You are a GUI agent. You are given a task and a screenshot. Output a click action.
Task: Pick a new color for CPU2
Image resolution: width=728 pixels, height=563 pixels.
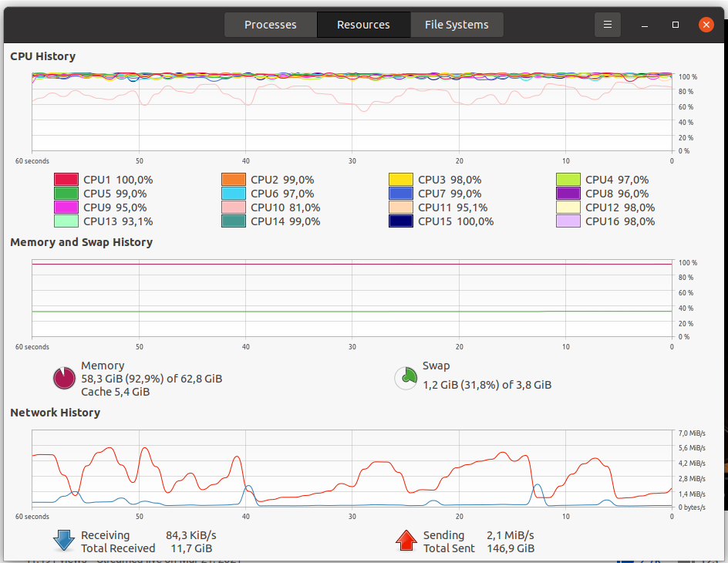click(x=234, y=180)
